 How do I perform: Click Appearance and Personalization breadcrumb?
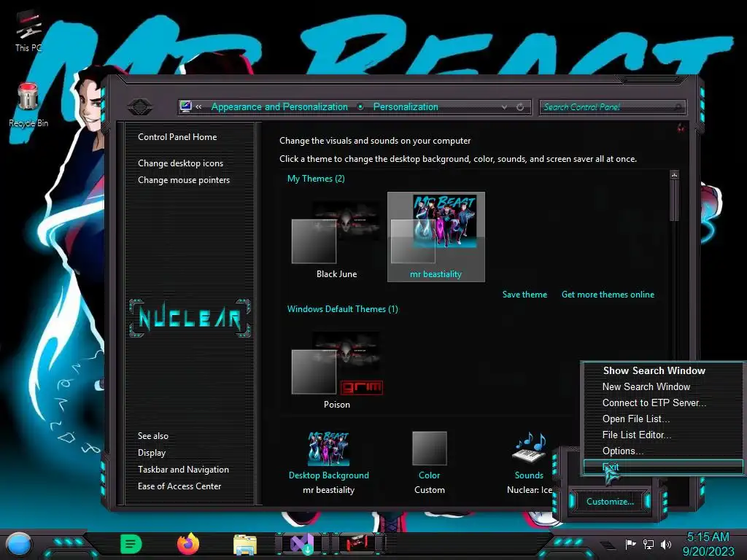click(x=279, y=106)
